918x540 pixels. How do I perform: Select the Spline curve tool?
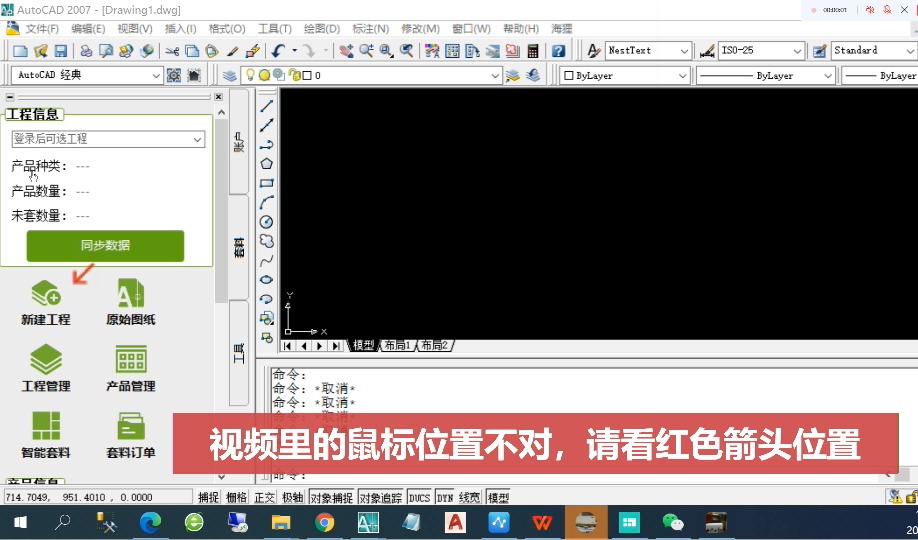pos(266,260)
